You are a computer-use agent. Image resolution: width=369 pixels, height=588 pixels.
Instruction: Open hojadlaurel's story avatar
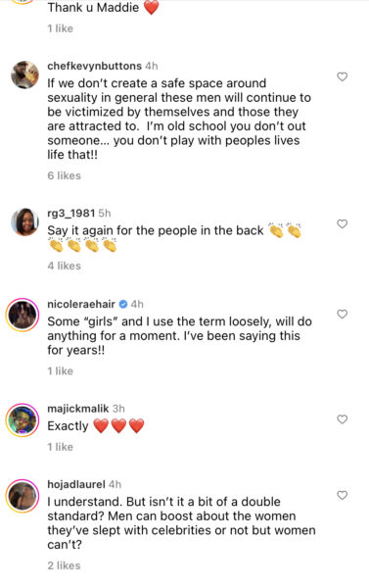[x=23, y=496]
